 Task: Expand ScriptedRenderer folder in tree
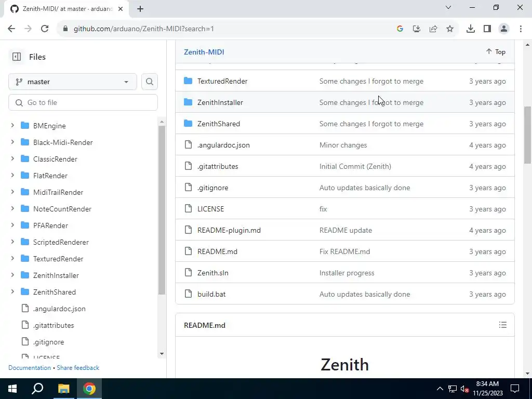pos(12,242)
